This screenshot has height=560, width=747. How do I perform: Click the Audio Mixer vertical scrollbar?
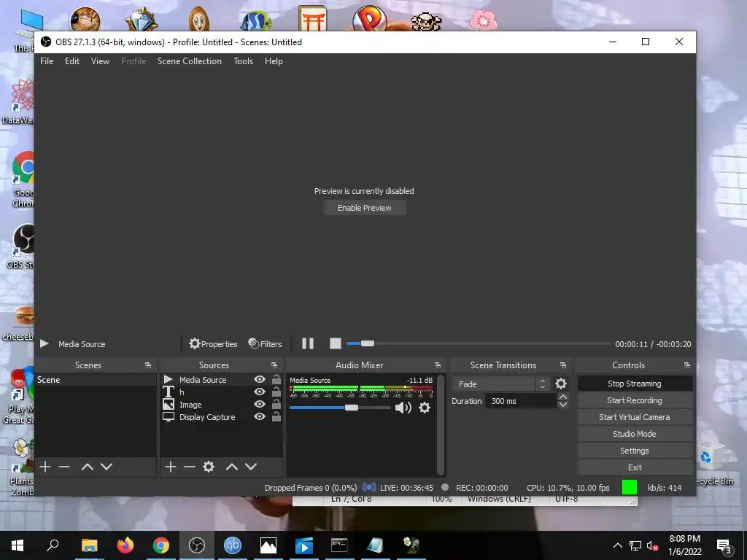click(x=441, y=425)
